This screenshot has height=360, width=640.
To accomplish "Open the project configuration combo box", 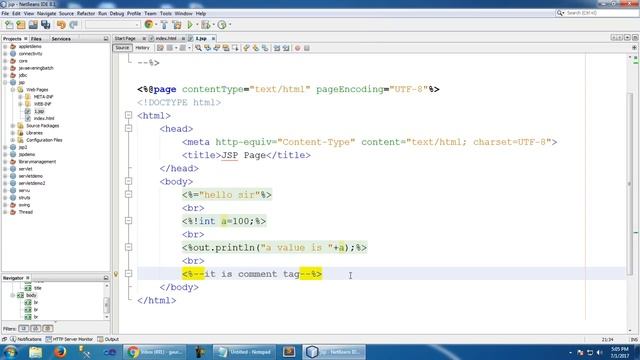I will (x=113, y=25).
